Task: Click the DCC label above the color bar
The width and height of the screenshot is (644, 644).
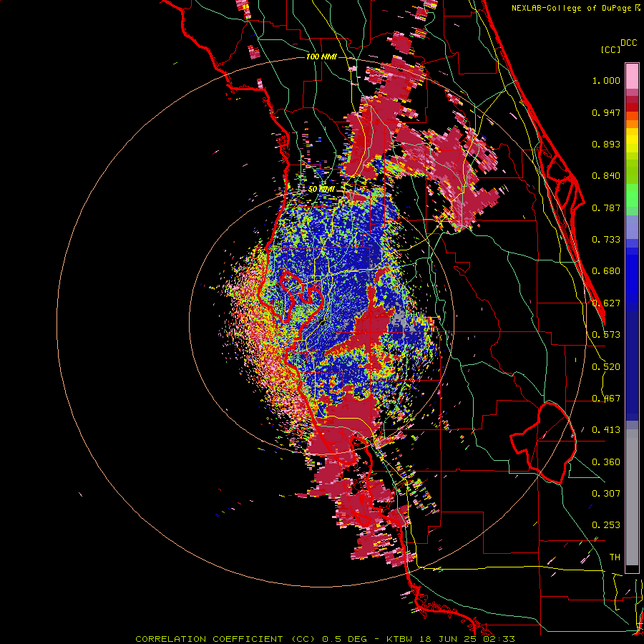Action: [x=628, y=43]
